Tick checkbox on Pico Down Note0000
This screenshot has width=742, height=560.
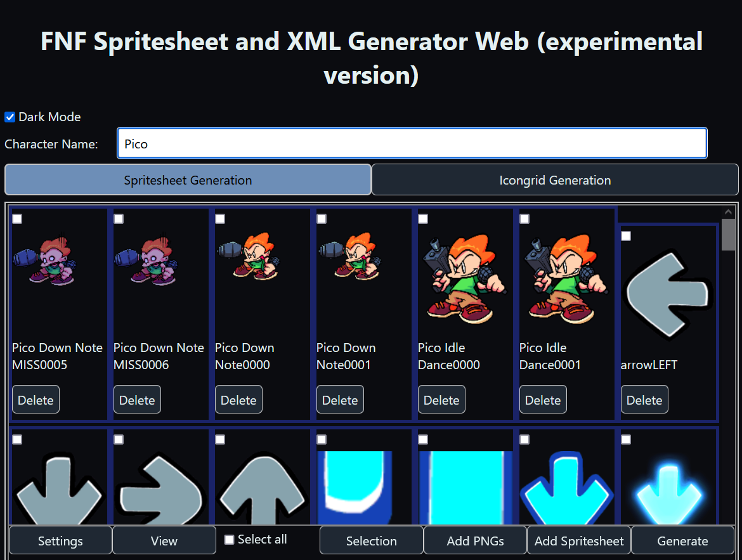[220, 219]
